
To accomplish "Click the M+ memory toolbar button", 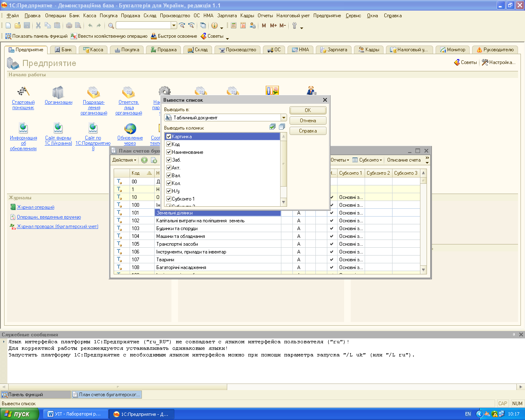I will tap(273, 25).
